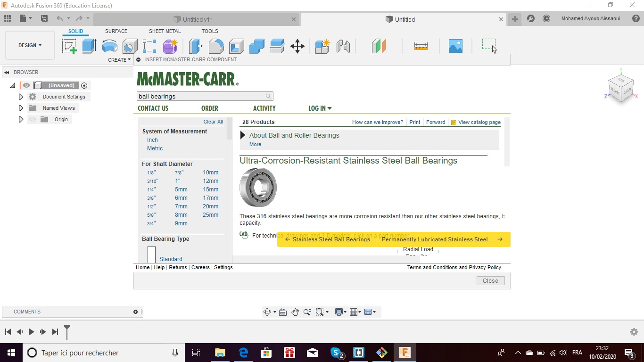Screen dimensions: 644x362
Task: Open the Extensions icon beside new tab
Action: [531, 19]
